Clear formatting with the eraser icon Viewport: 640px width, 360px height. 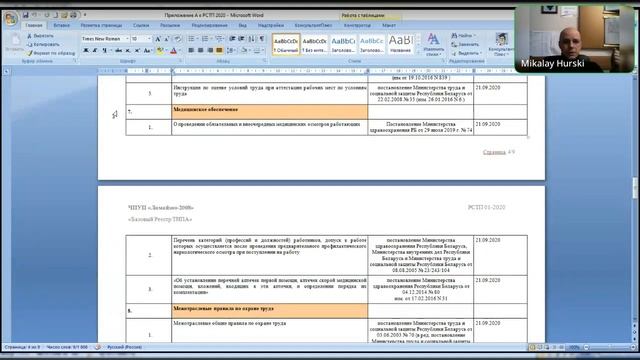click(178, 39)
